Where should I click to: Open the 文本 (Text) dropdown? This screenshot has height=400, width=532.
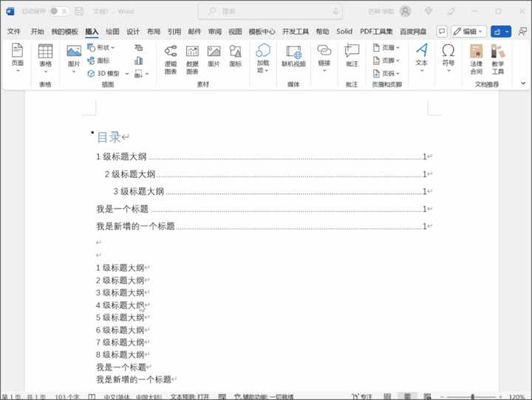pyautogui.click(x=421, y=58)
